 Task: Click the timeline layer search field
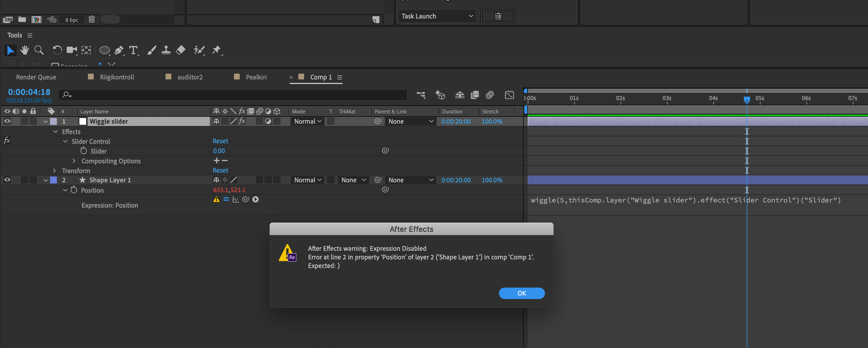(x=233, y=94)
